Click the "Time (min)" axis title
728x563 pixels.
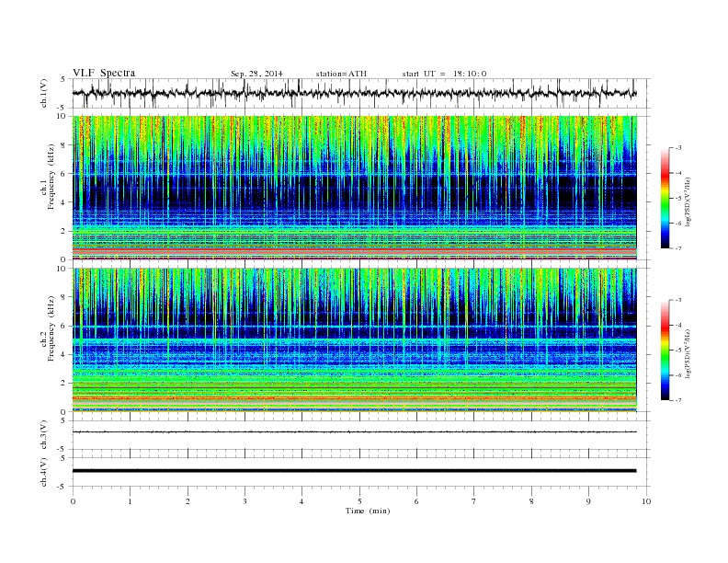pos(368,511)
